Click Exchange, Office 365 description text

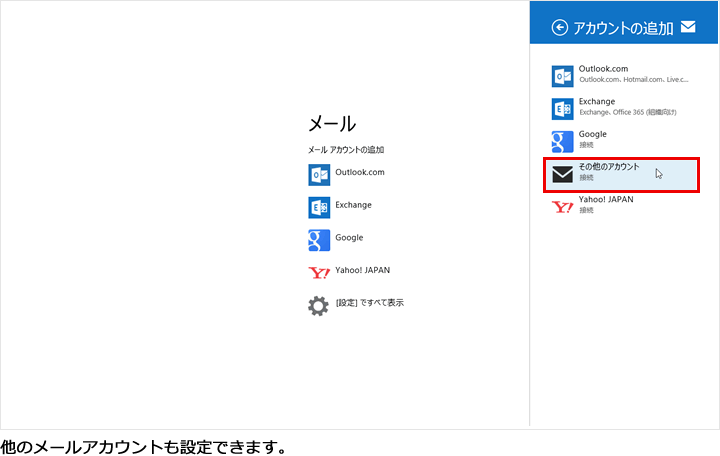tap(628, 112)
